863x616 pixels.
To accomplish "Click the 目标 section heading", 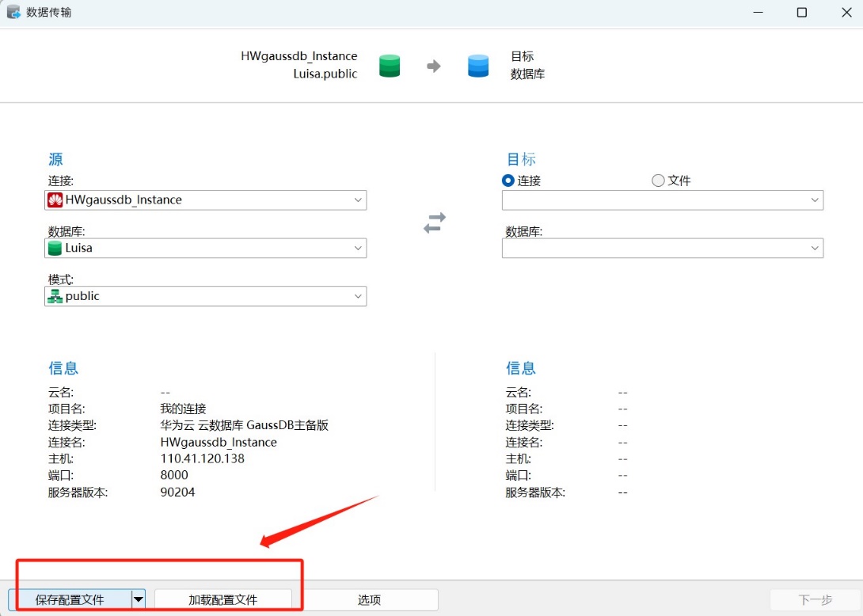I will pyautogui.click(x=521, y=159).
